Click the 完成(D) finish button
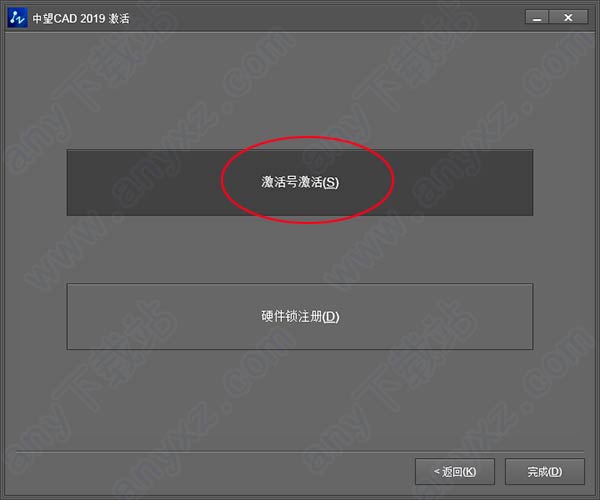Screen dimensions: 600x500 click(x=545, y=472)
